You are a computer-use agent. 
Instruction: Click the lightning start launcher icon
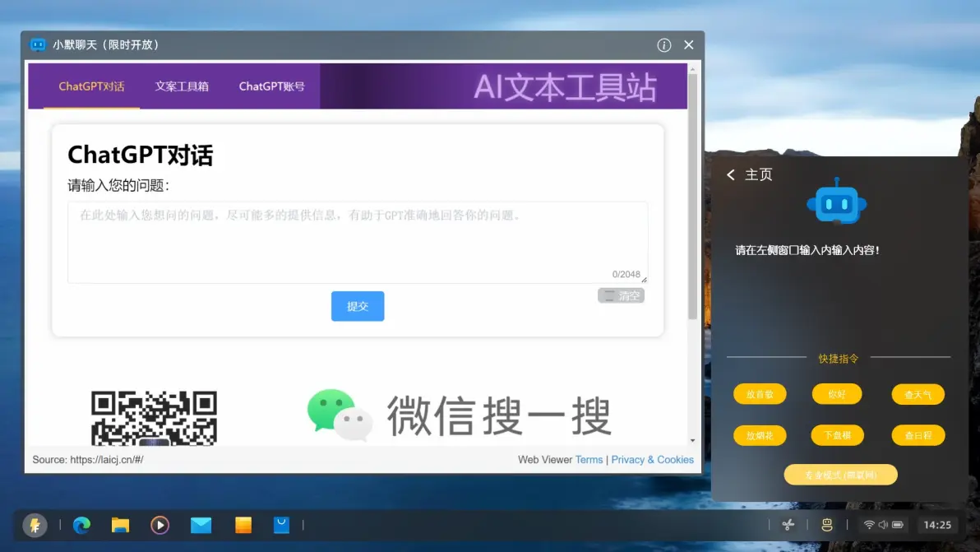click(35, 525)
